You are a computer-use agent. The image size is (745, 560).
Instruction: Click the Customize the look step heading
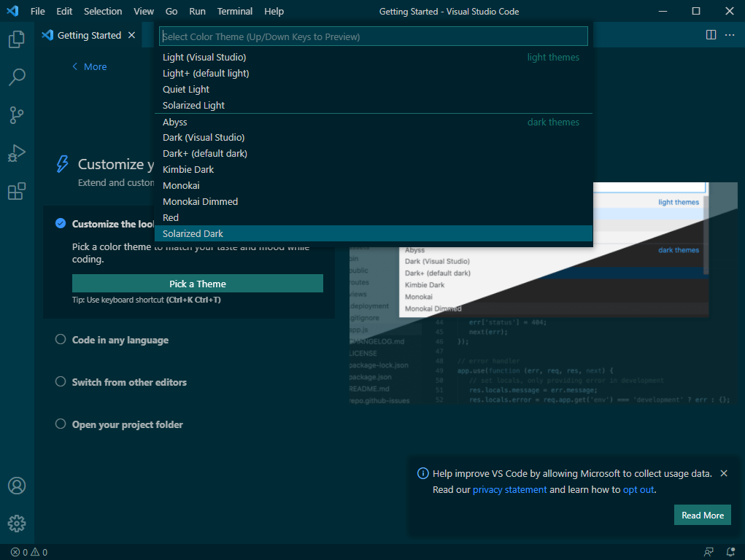pos(113,224)
